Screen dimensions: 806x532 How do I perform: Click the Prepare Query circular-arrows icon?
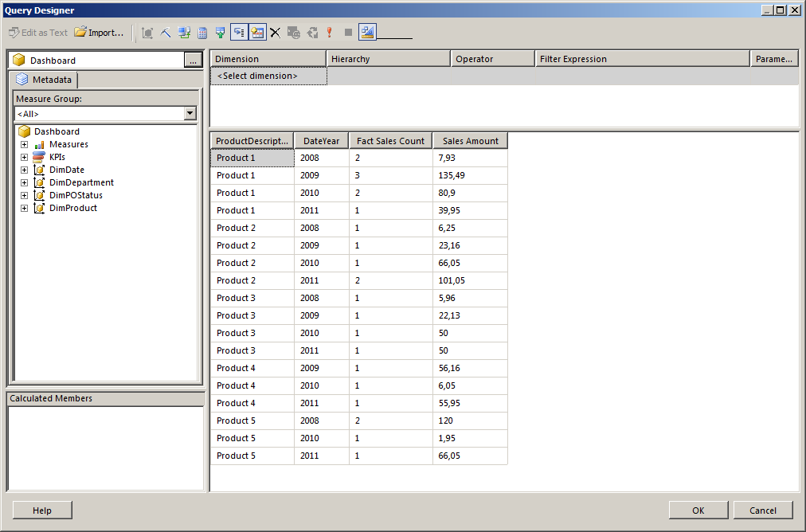(313, 33)
